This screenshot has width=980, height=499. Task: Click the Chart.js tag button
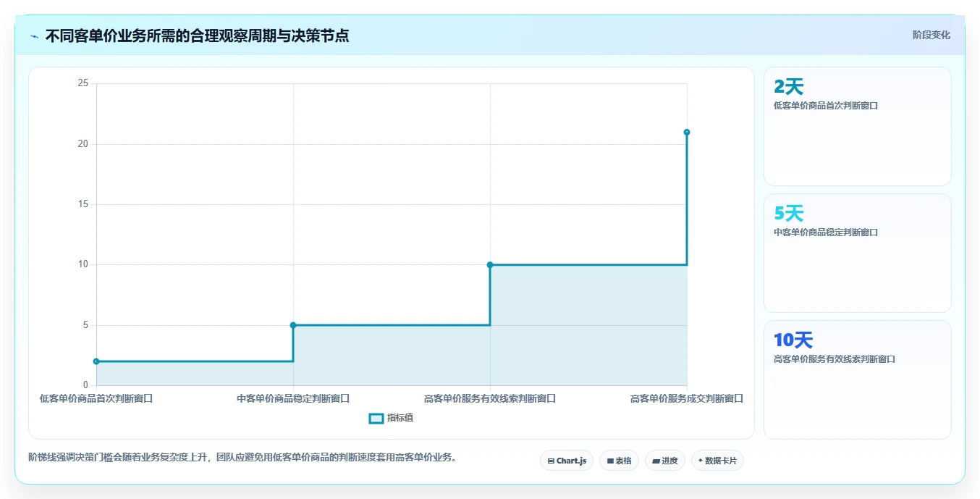567,461
